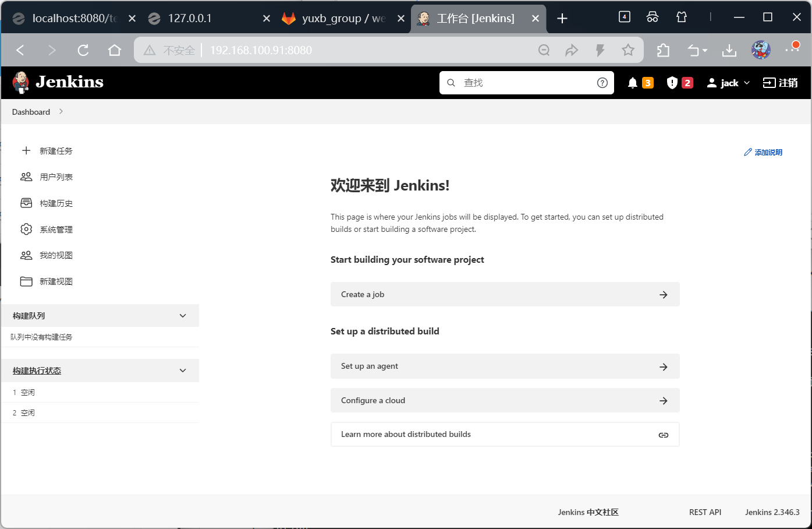The width and height of the screenshot is (812, 529).
Task: Click the Jenkins 2.346.3 version link
Action: pyautogui.click(x=772, y=512)
